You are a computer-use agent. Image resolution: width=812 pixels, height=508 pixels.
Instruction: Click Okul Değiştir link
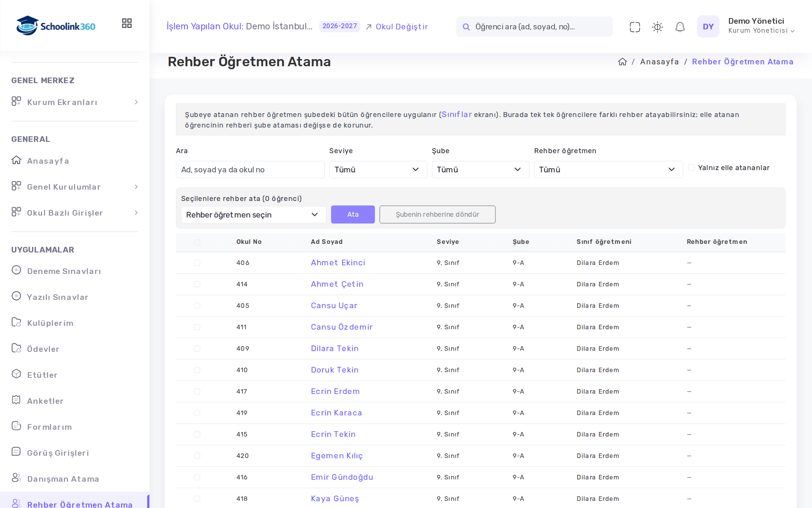(397, 27)
